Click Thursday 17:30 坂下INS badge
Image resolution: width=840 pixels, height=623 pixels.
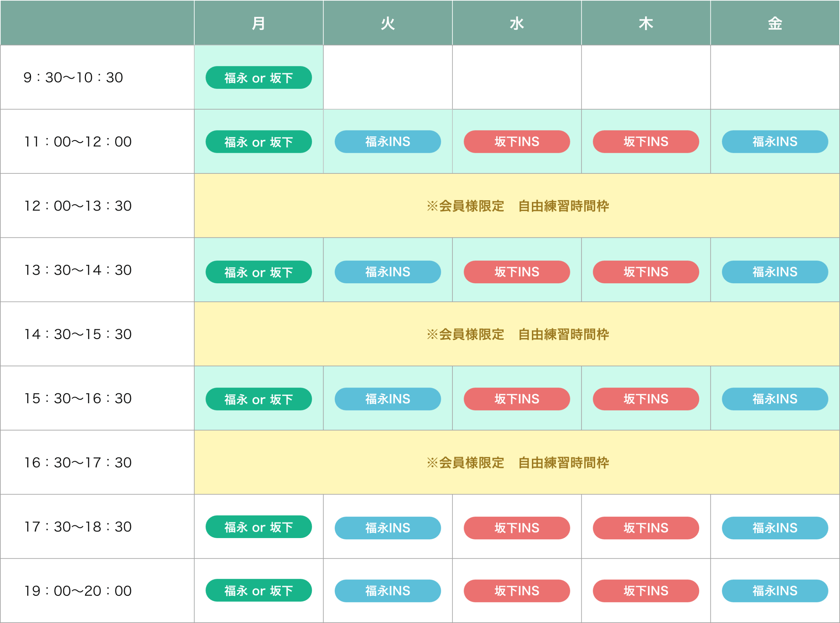(646, 528)
